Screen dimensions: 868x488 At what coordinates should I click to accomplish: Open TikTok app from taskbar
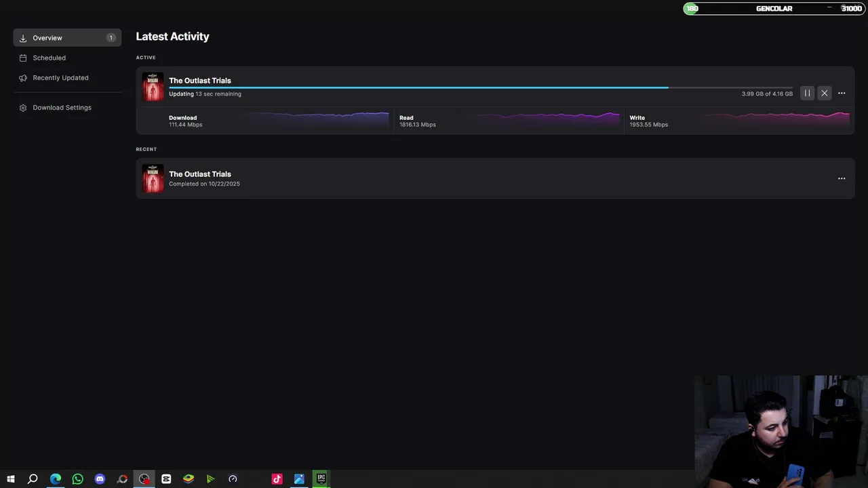point(277,479)
